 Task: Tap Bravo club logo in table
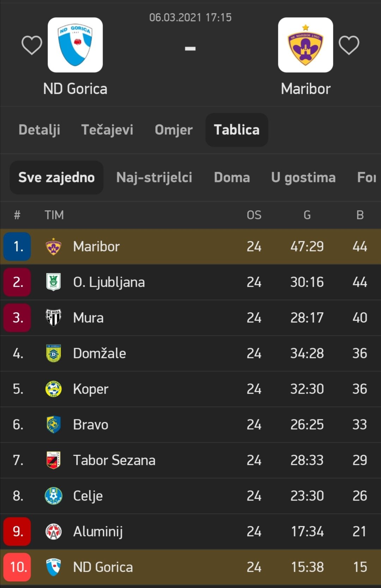[x=54, y=425]
